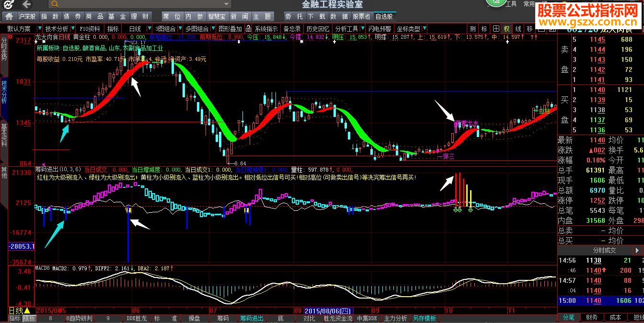The width and height of the screenshot is (644, 323).
Task: Open the 财务 tab in side panel
Action: [592, 317]
